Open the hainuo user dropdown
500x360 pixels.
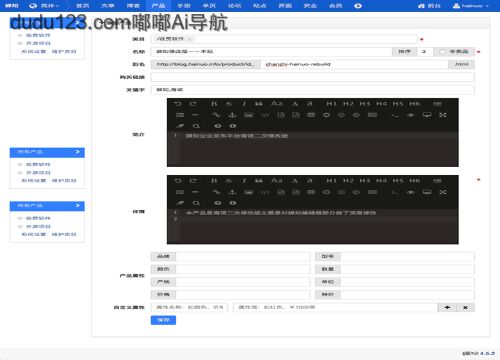click(x=471, y=6)
